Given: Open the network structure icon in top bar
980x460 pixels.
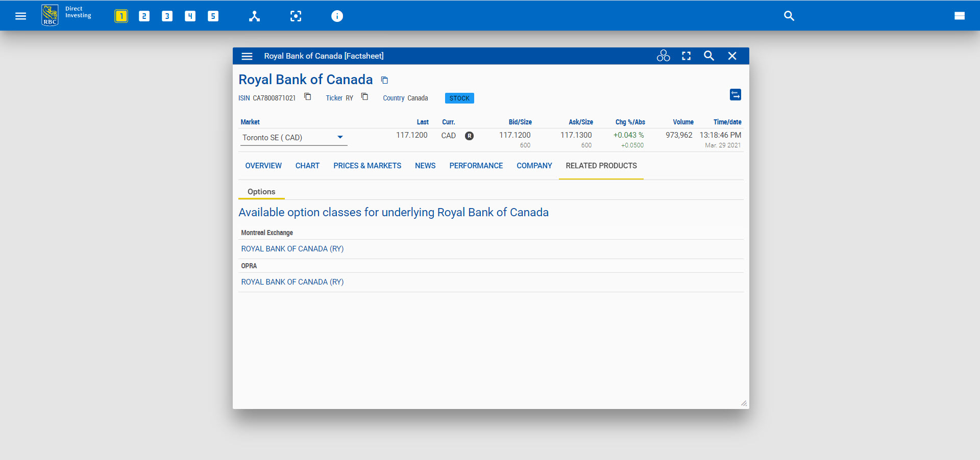Looking at the screenshot, I should 254,16.
